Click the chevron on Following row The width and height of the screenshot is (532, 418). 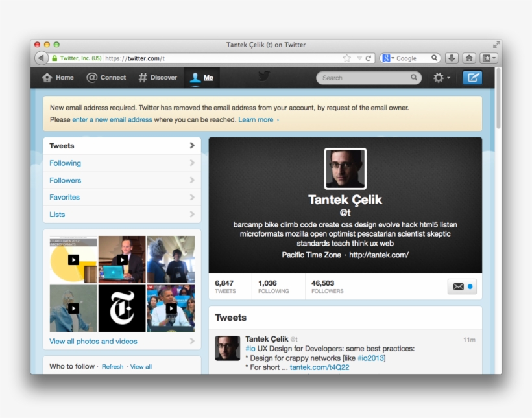[x=192, y=163]
